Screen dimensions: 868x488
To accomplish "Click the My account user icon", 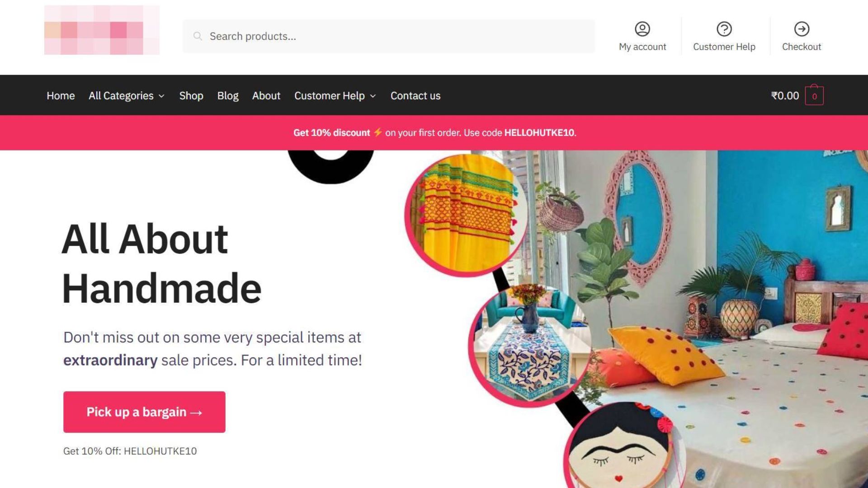I will pos(642,29).
